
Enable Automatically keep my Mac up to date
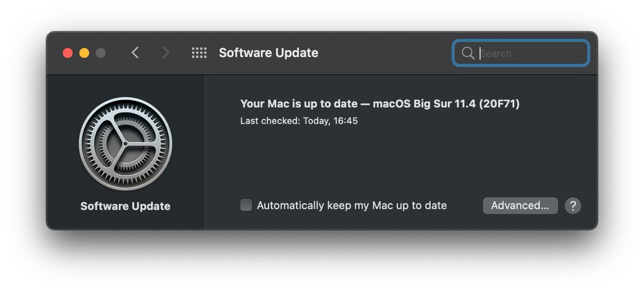[x=246, y=205]
